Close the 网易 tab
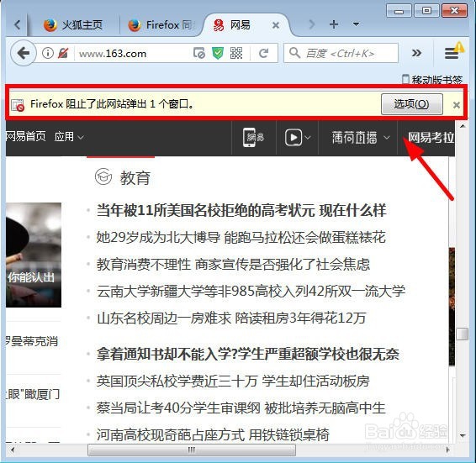476x463 pixels. [x=276, y=25]
